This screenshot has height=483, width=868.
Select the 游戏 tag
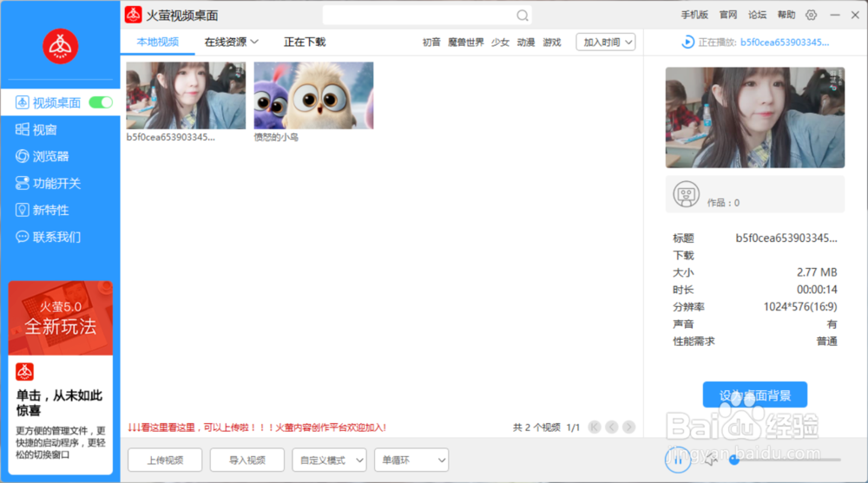[552, 42]
